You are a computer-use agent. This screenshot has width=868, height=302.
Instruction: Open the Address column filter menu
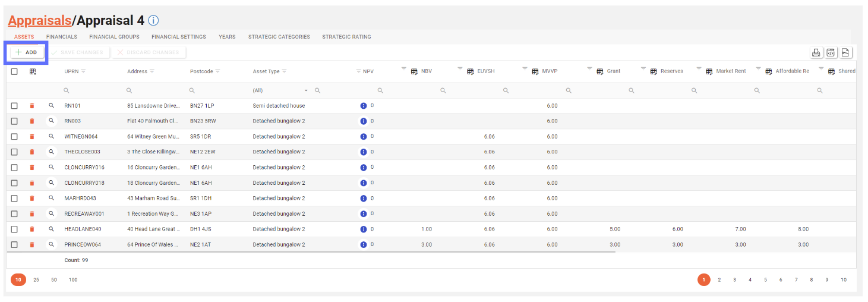[153, 71]
